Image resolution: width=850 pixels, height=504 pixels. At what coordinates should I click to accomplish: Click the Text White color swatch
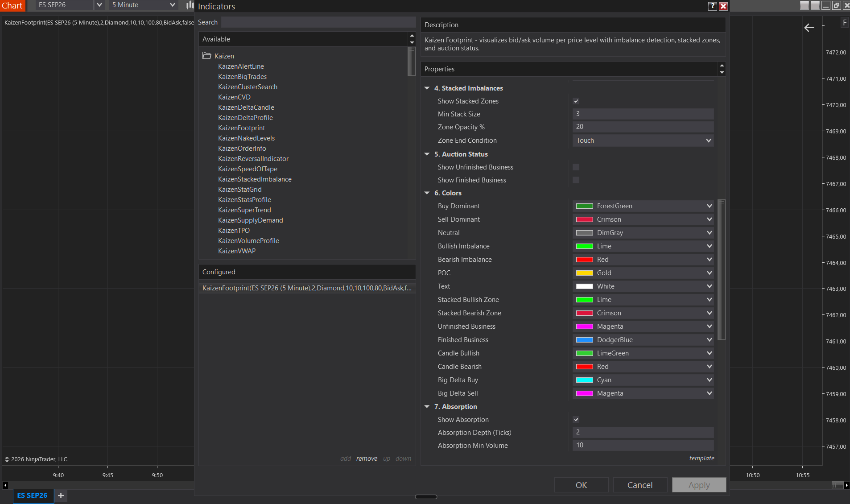[584, 286]
